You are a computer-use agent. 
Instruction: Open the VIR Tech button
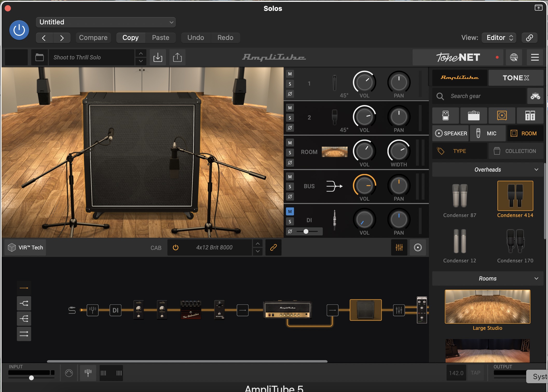25,248
